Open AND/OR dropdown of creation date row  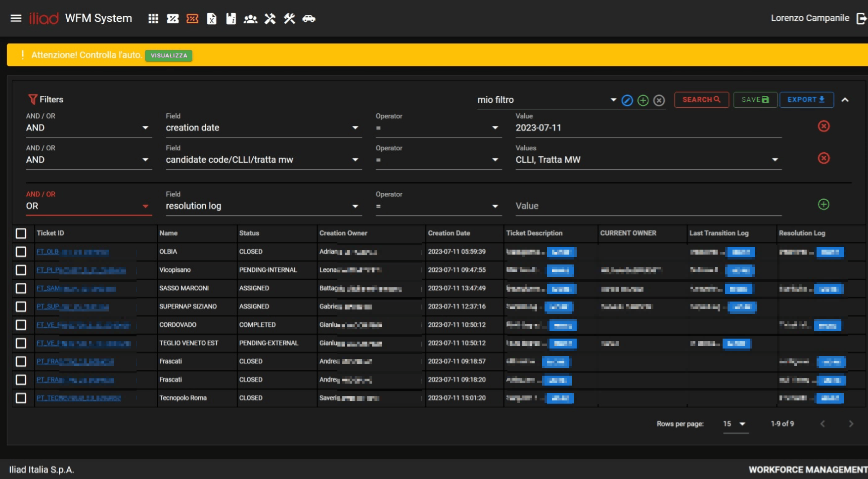89,128
